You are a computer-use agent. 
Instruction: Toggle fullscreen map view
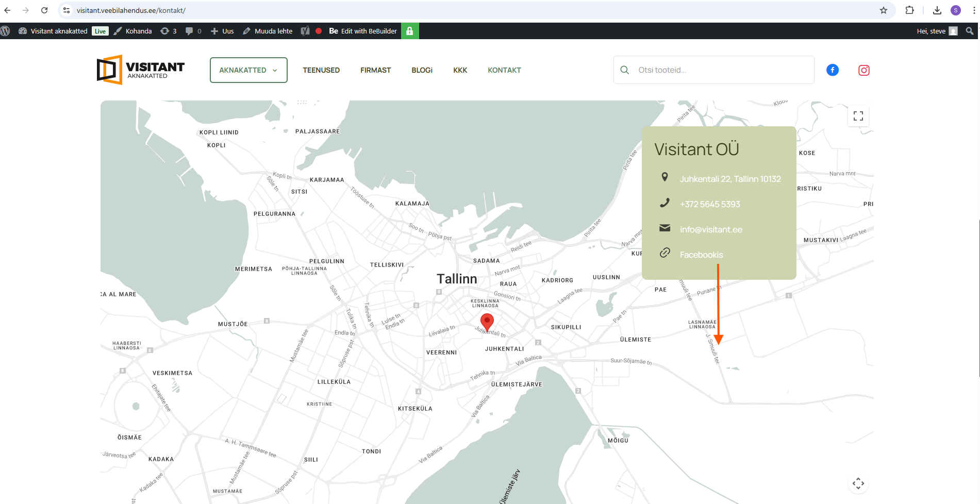pyautogui.click(x=858, y=116)
